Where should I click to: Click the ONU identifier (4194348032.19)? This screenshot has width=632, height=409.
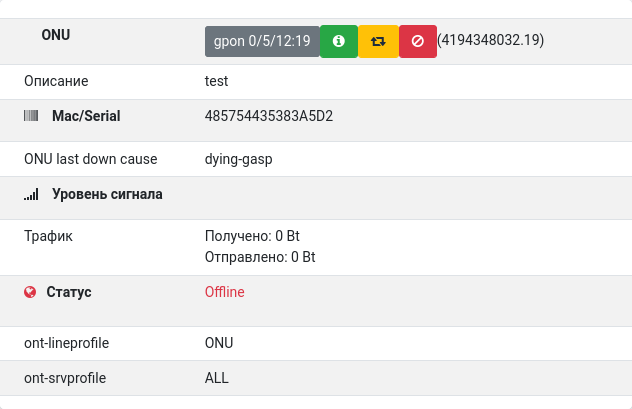coord(490,42)
